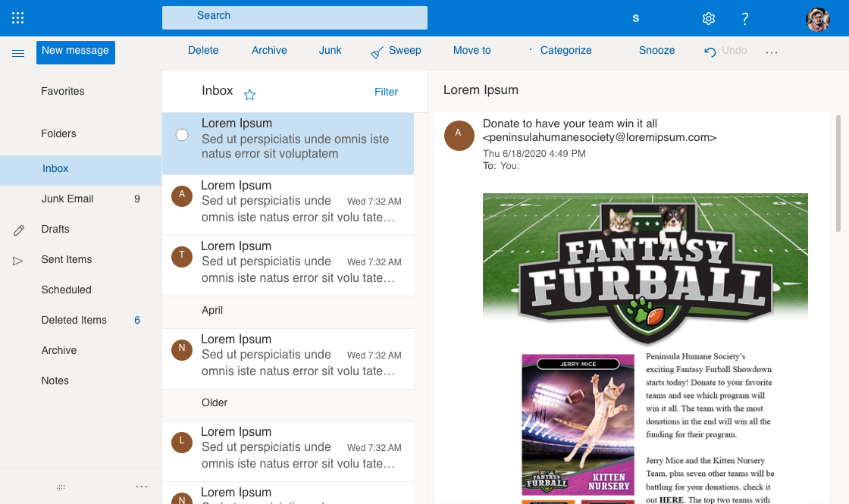Open the help question mark
Image resolution: width=849 pixels, height=504 pixels.
745,19
